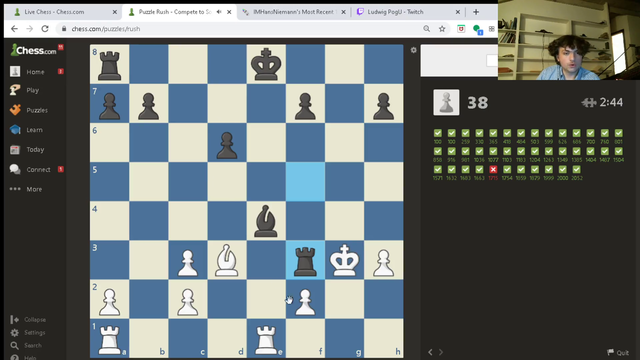The image size is (640, 360).
Task: Go forward in browser history
Action: tap(29, 29)
